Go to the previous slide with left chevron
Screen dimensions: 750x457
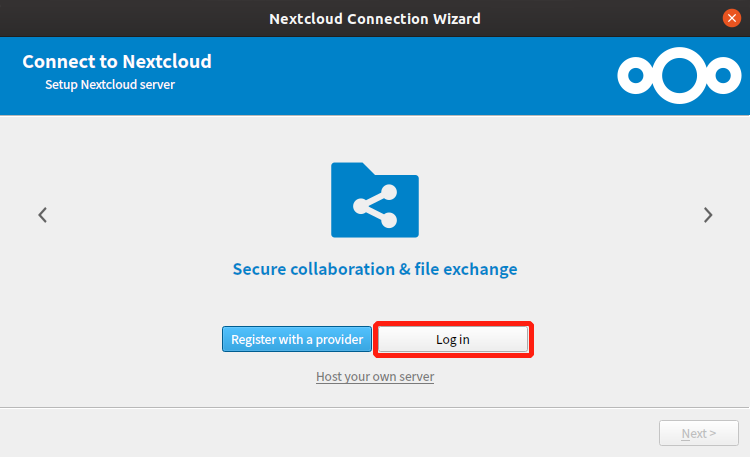pos(43,215)
